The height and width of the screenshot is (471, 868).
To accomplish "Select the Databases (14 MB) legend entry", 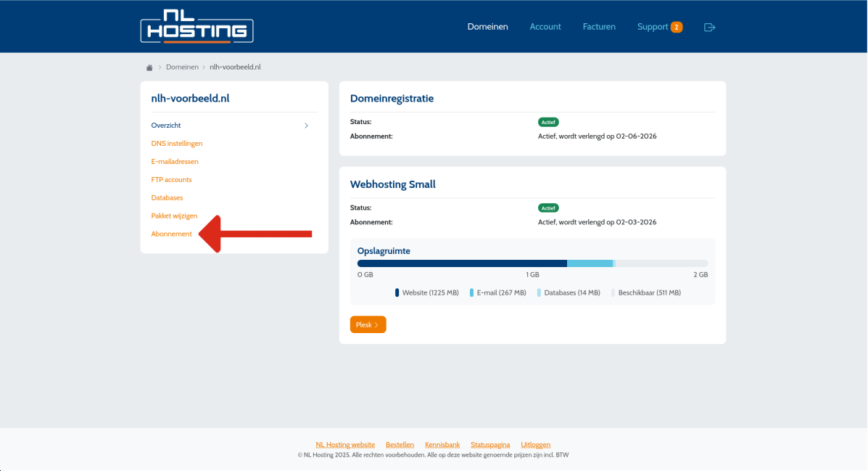I will 571,292.
